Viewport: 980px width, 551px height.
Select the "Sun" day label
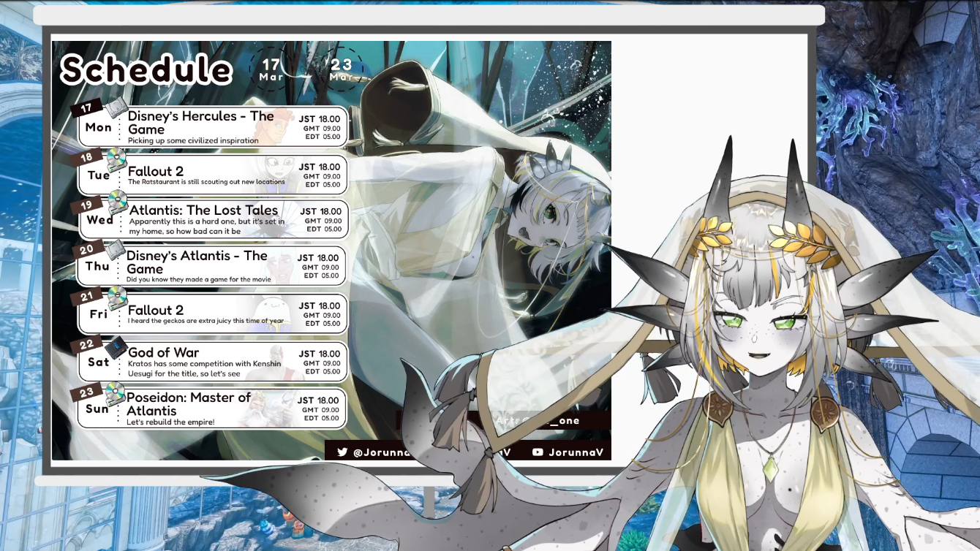tap(97, 409)
